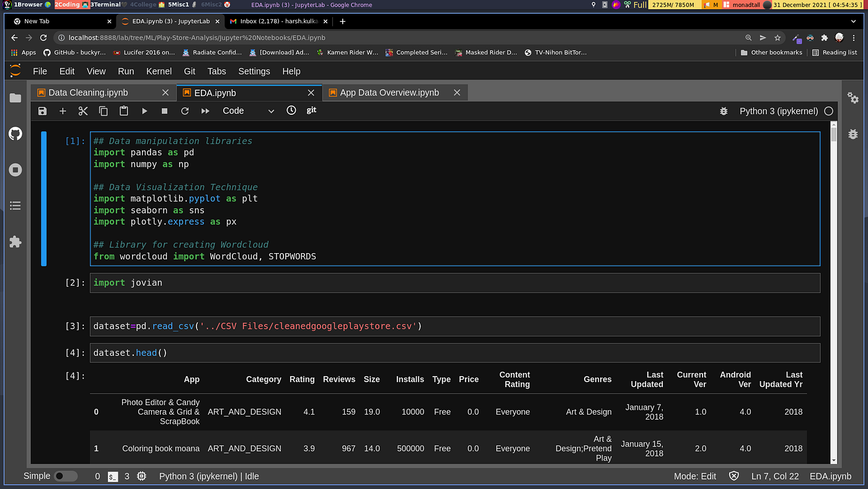
Task: Open the View menu
Action: click(96, 71)
